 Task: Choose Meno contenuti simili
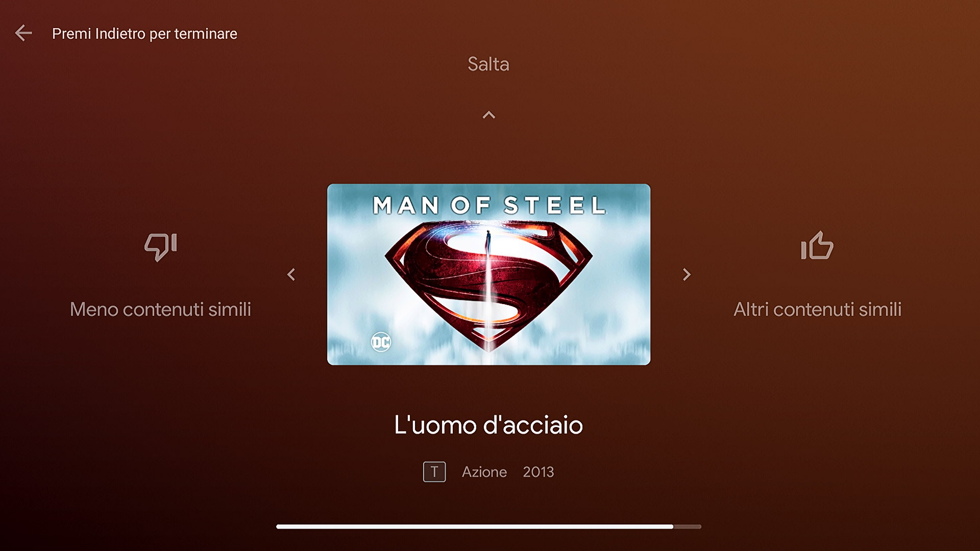160,309
